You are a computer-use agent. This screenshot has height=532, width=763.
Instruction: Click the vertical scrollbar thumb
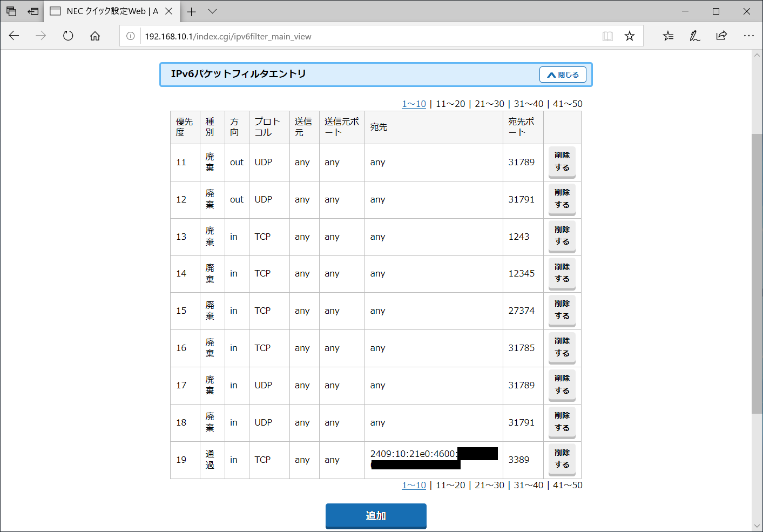click(757, 273)
